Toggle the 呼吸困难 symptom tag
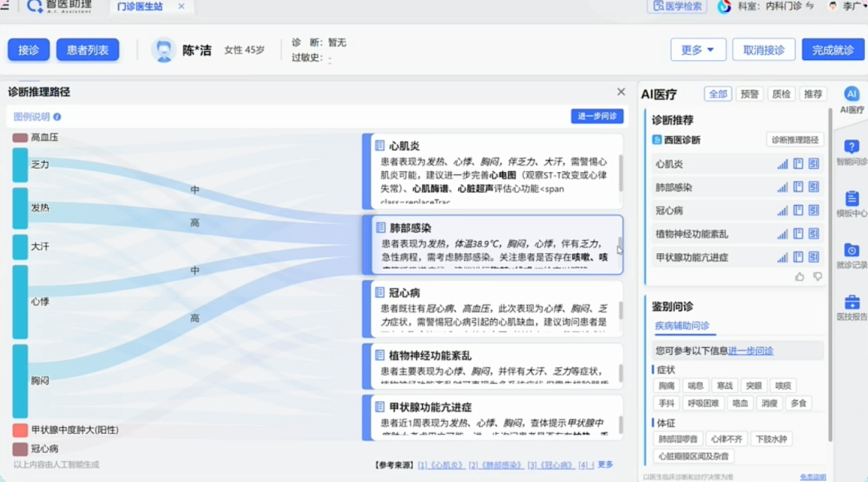The height and width of the screenshot is (482, 868). (702, 403)
